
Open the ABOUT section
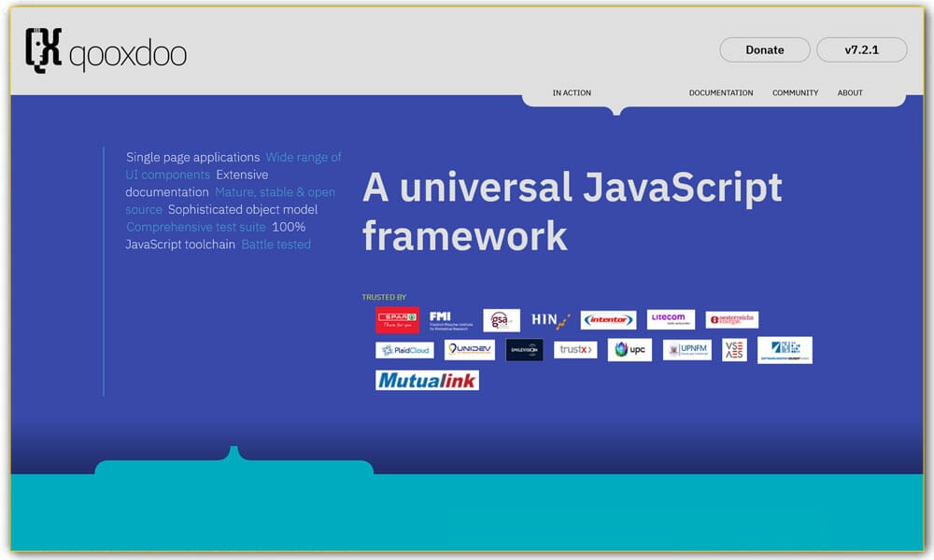coord(849,92)
